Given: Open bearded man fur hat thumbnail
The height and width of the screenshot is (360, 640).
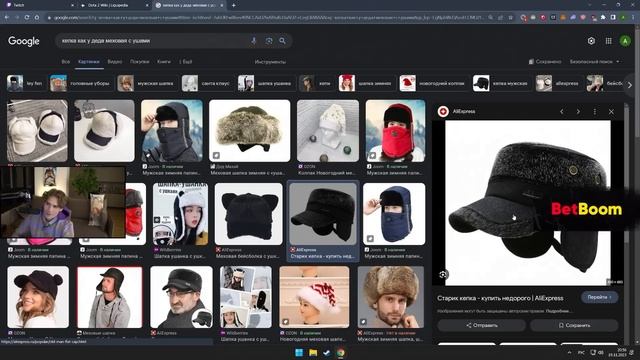Looking at the screenshot, I should click(391, 297).
